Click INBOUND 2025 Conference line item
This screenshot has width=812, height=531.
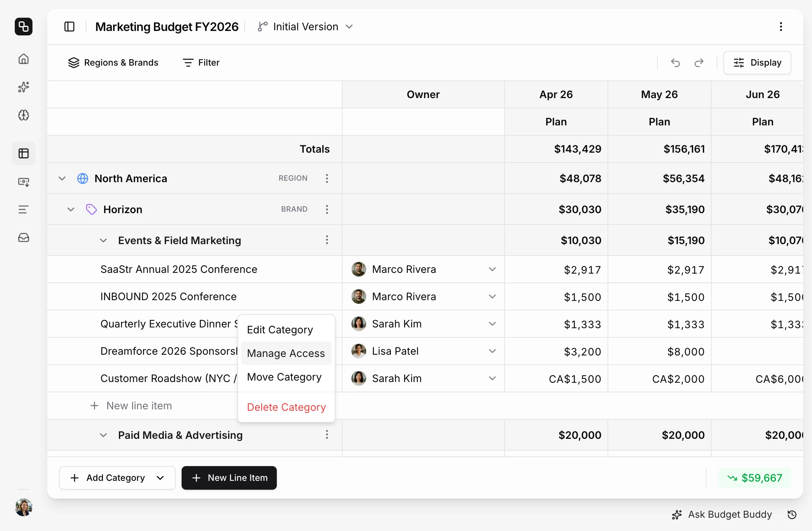[168, 296]
